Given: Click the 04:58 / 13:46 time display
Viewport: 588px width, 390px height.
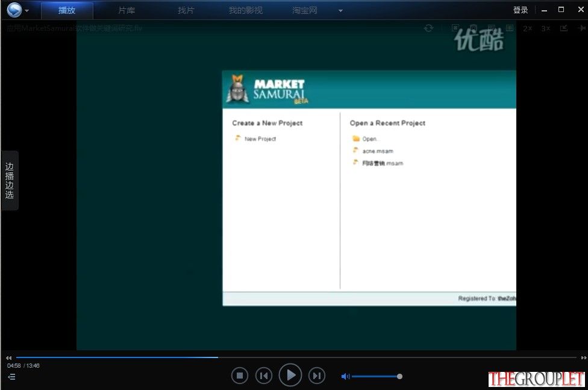Looking at the screenshot, I should tap(23, 366).
